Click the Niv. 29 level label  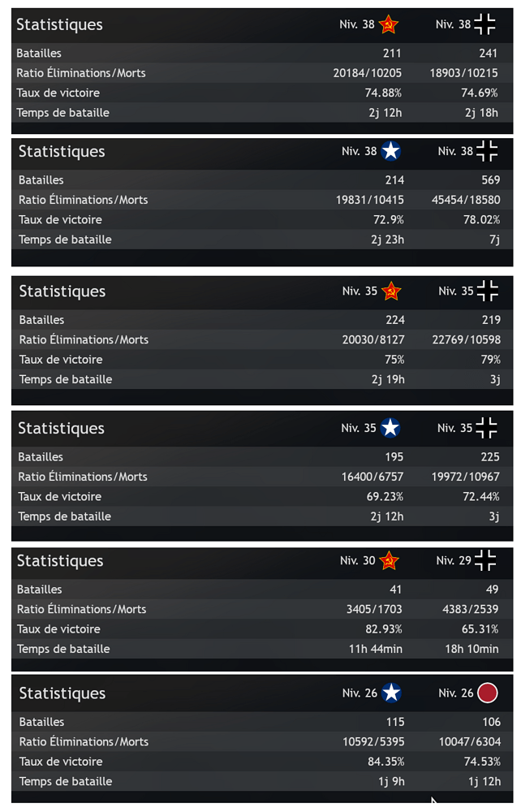coord(454,560)
